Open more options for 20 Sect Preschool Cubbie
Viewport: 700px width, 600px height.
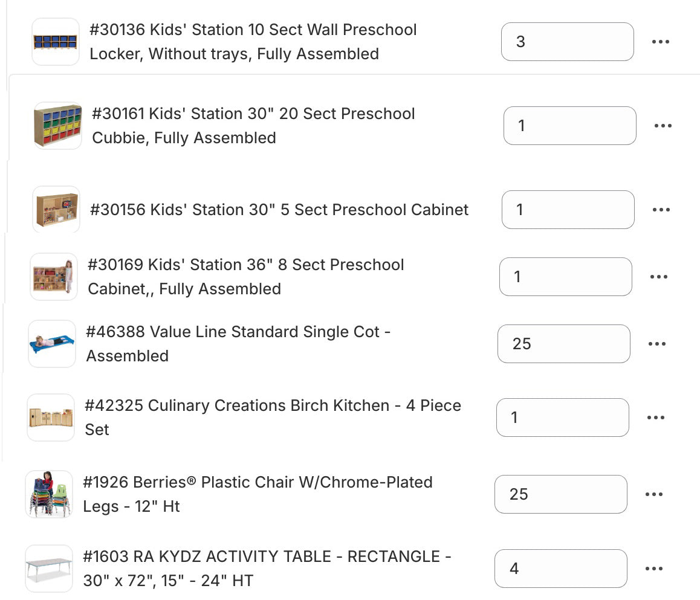click(x=663, y=126)
